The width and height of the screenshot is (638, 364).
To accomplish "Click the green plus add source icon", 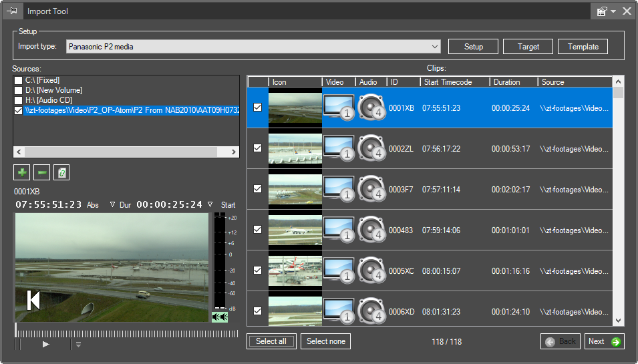I will click(22, 172).
